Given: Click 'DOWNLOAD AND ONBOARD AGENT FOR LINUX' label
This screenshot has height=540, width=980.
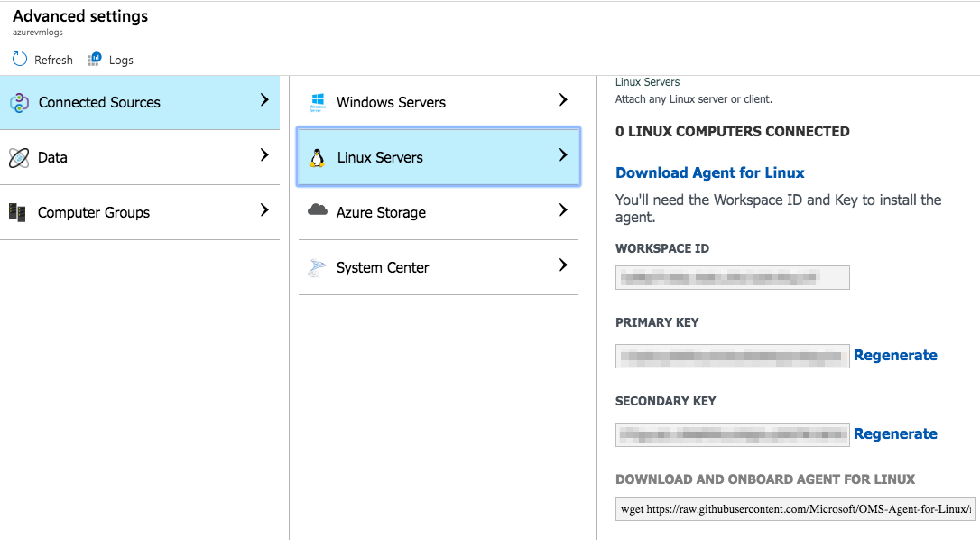Looking at the screenshot, I should pos(765,479).
